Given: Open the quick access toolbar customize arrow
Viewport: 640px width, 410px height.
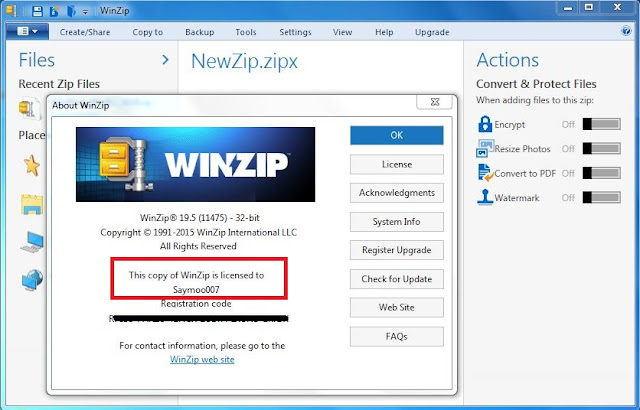Looking at the screenshot, I should 85,12.
